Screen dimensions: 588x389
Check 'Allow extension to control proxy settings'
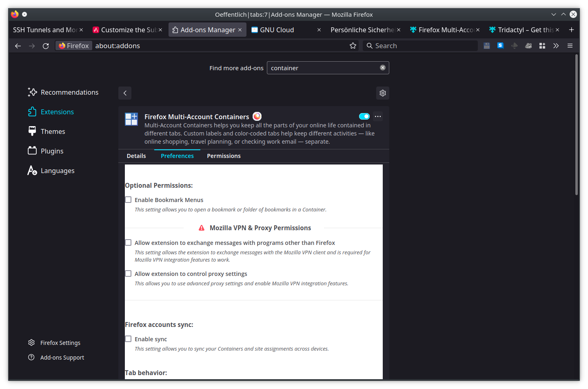(128, 273)
